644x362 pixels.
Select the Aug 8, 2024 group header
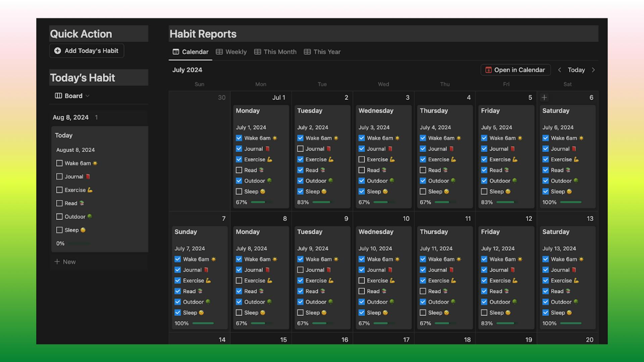tap(70, 117)
